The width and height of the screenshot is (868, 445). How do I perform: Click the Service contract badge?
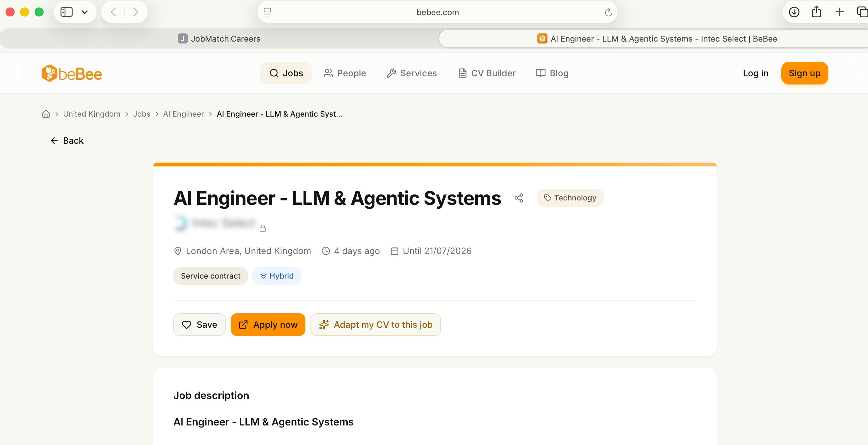pos(211,276)
